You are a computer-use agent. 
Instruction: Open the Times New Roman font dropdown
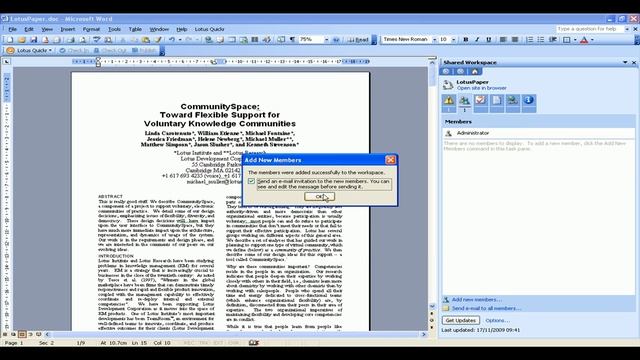pyautogui.click(x=434, y=40)
